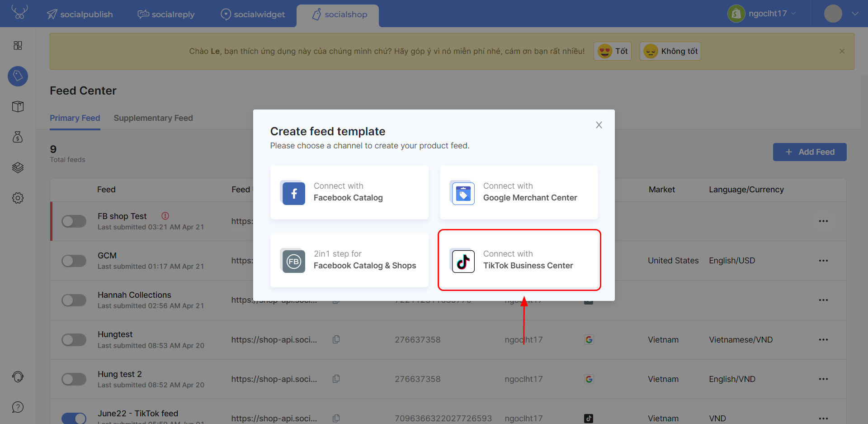Open the support headset sidebar icon

click(x=18, y=376)
